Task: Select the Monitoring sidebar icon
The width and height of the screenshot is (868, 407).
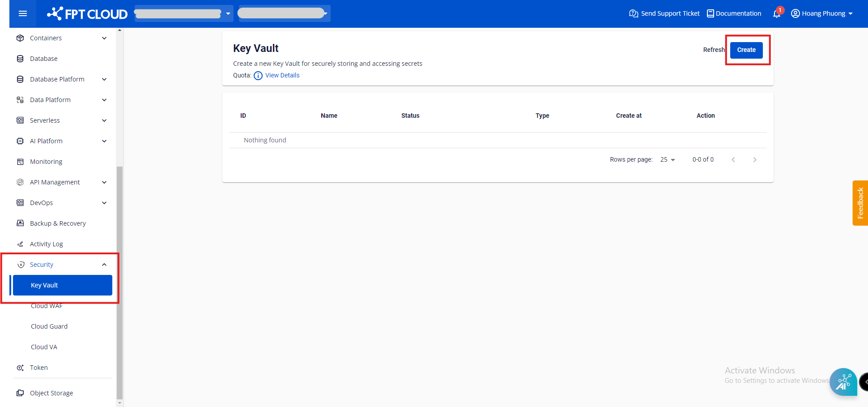Action: 20,161
